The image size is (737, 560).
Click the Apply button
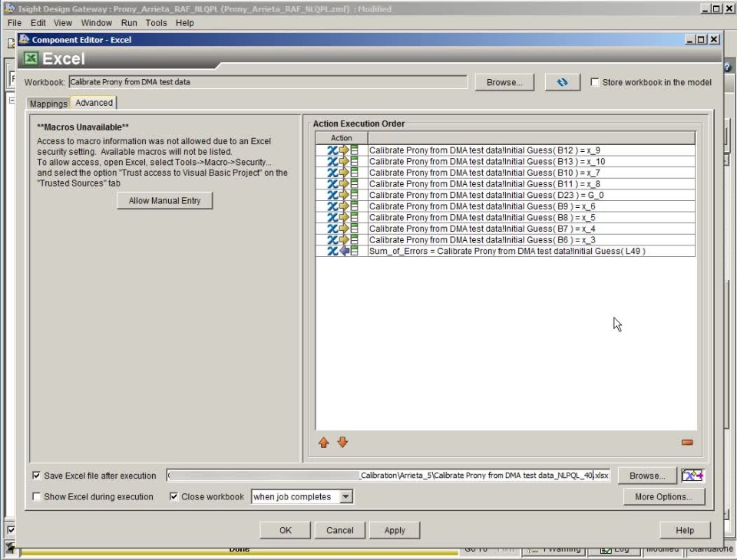395,530
